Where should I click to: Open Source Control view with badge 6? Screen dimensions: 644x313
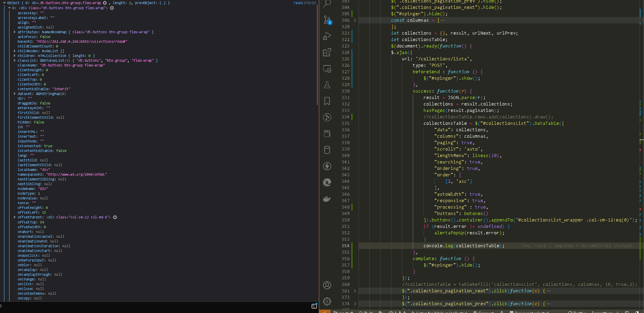pos(327,20)
